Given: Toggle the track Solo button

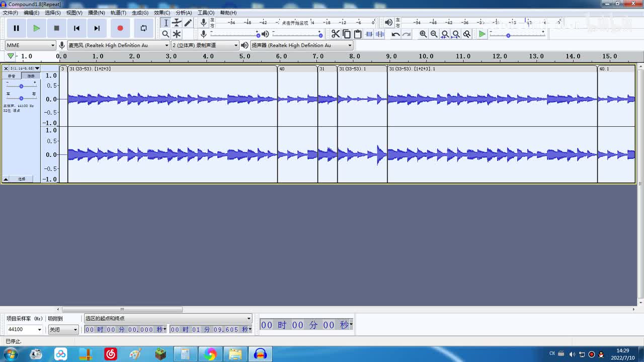Looking at the screenshot, I should 31,76.
